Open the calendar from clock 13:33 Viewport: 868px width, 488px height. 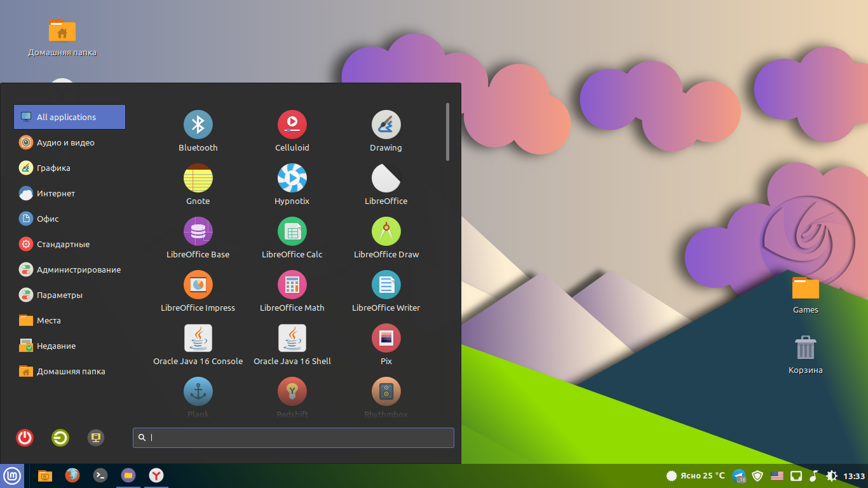tap(854, 476)
